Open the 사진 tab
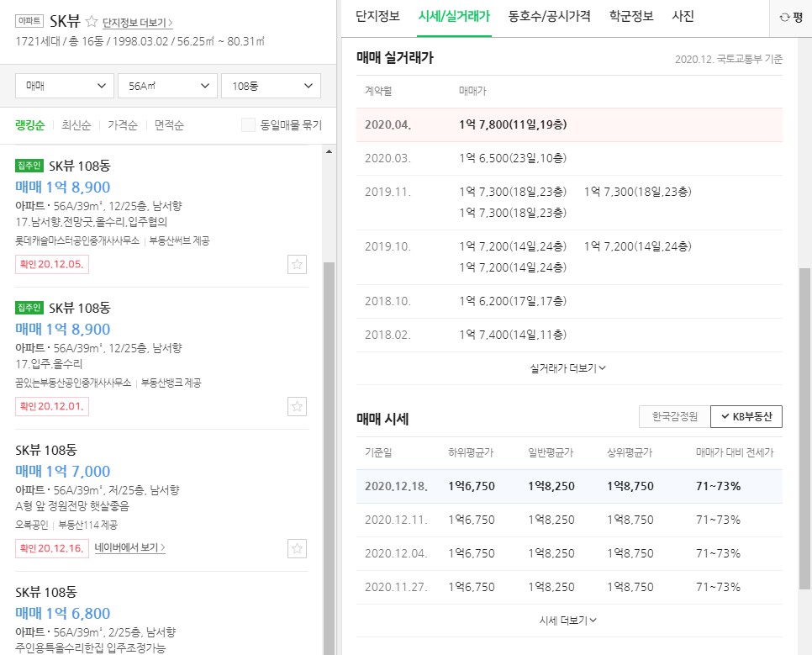The image size is (812, 655). [683, 17]
